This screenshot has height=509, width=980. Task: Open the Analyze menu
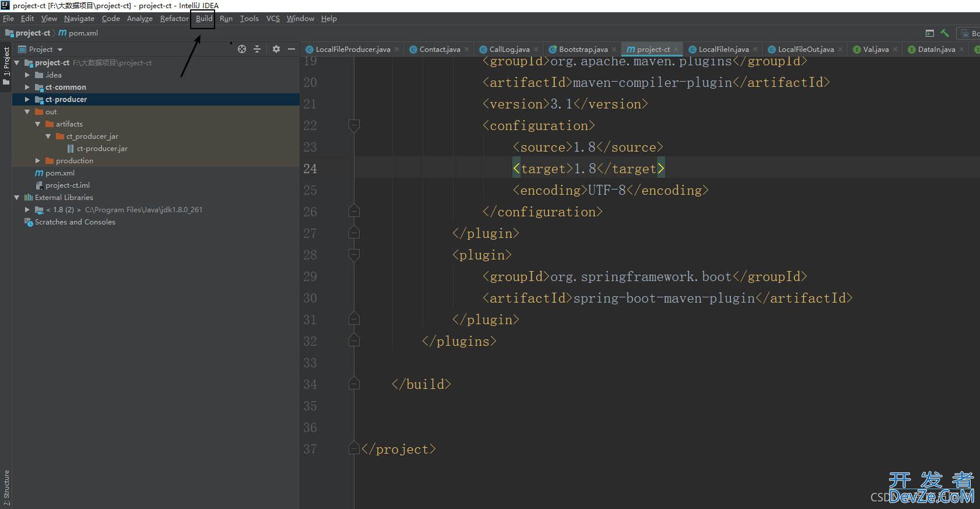click(x=140, y=19)
